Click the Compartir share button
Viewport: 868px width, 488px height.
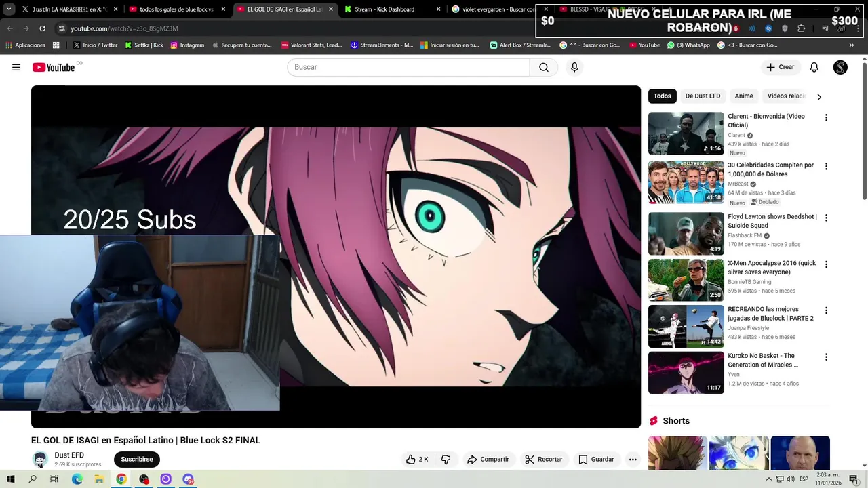click(x=488, y=459)
